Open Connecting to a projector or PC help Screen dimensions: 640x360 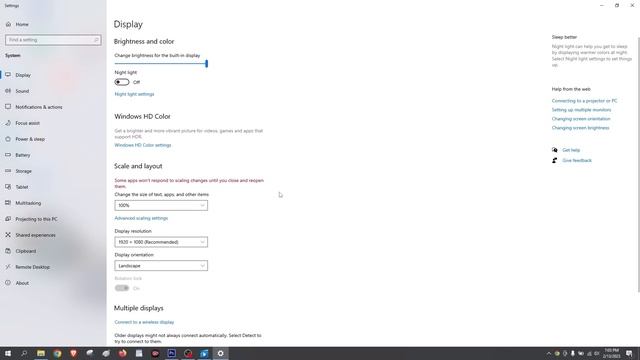click(x=584, y=101)
